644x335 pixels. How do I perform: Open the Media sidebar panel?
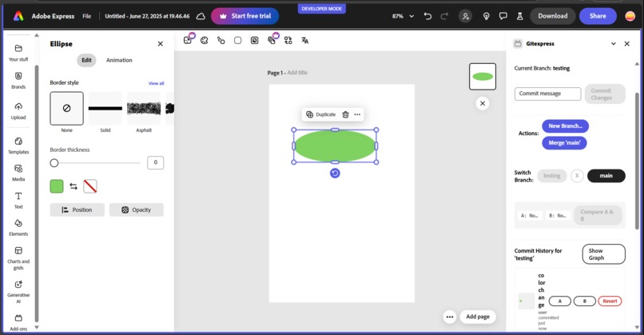(18, 173)
